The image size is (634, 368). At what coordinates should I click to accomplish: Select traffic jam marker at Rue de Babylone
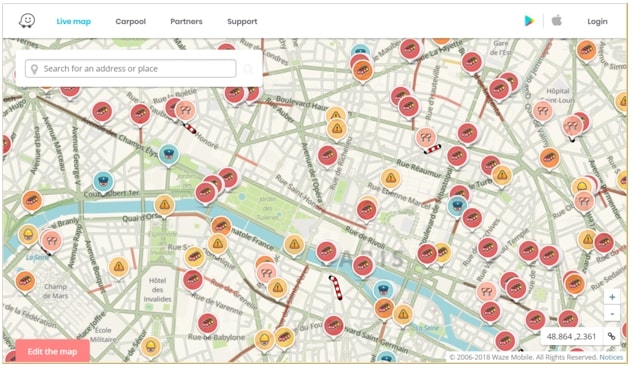point(208,324)
